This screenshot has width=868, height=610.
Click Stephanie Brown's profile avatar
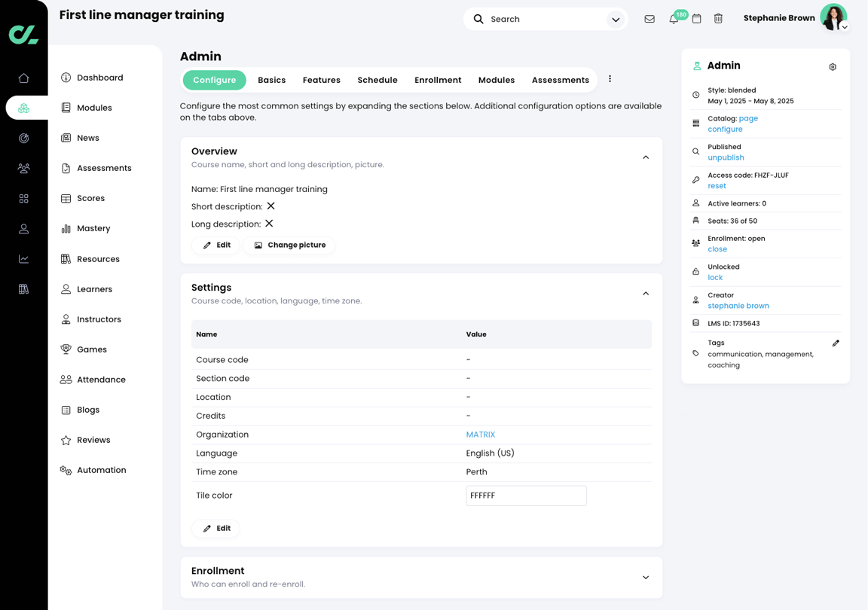click(834, 17)
